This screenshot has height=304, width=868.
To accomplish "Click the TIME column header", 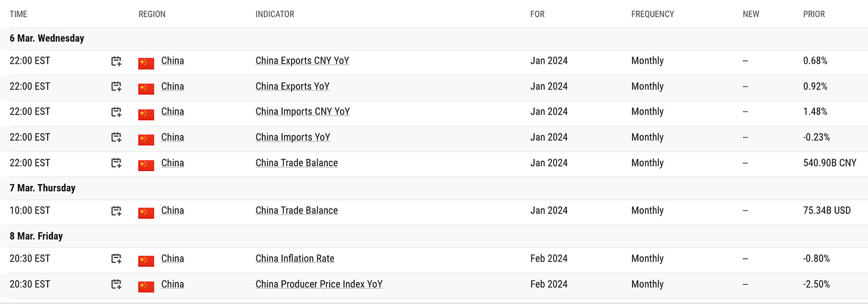I will click(18, 14).
